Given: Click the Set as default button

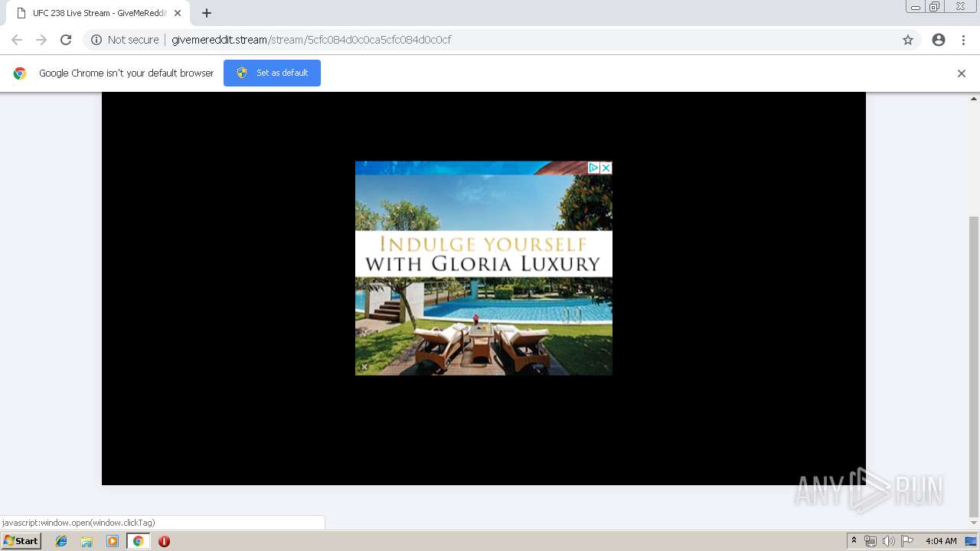Looking at the screenshot, I should 272,73.
